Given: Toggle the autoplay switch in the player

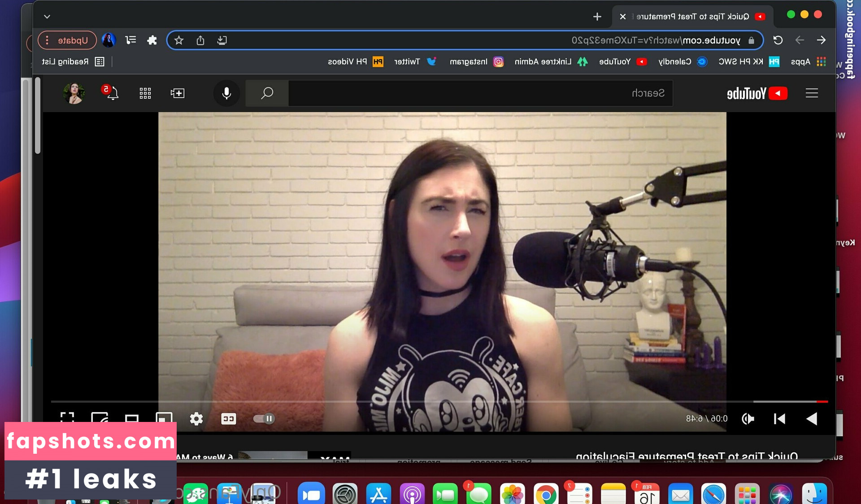Looking at the screenshot, I should [x=264, y=419].
